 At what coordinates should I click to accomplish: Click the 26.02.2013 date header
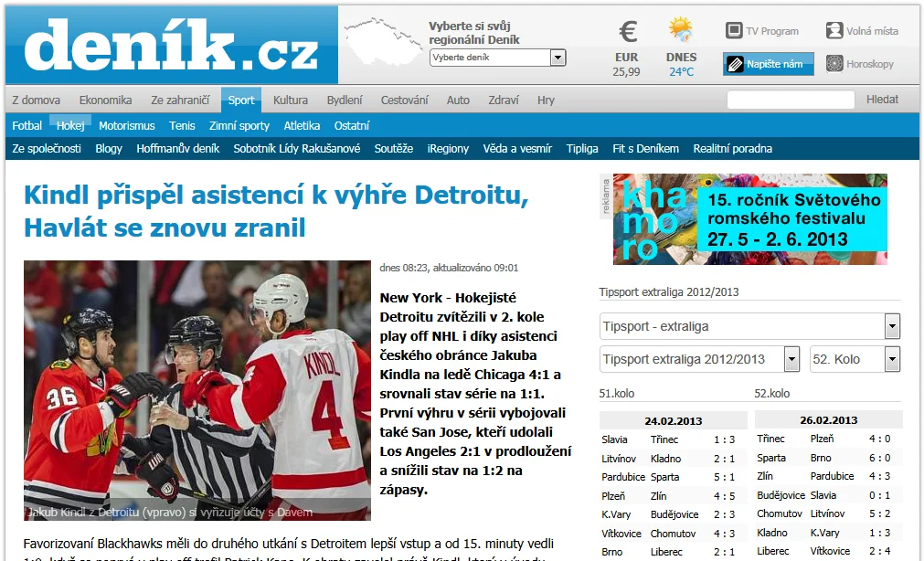coord(829,419)
